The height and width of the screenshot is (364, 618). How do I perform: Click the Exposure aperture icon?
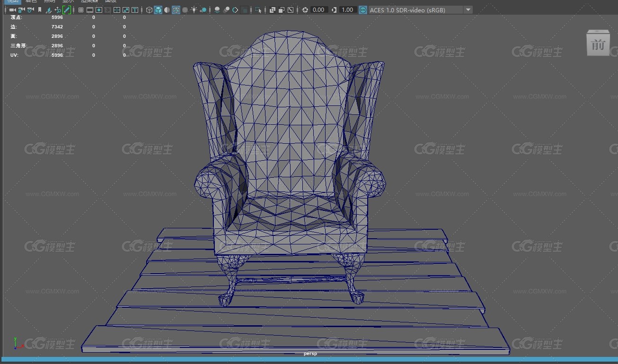pos(305,9)
